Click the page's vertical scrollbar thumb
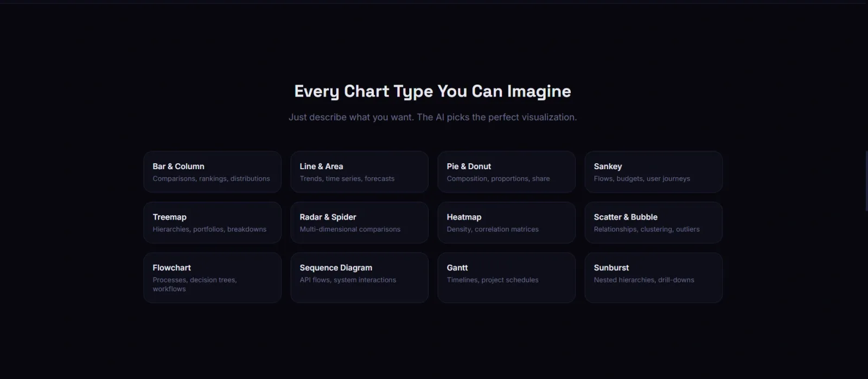The height and width of the screenshot is (379, 868). [x=866, y=181]
